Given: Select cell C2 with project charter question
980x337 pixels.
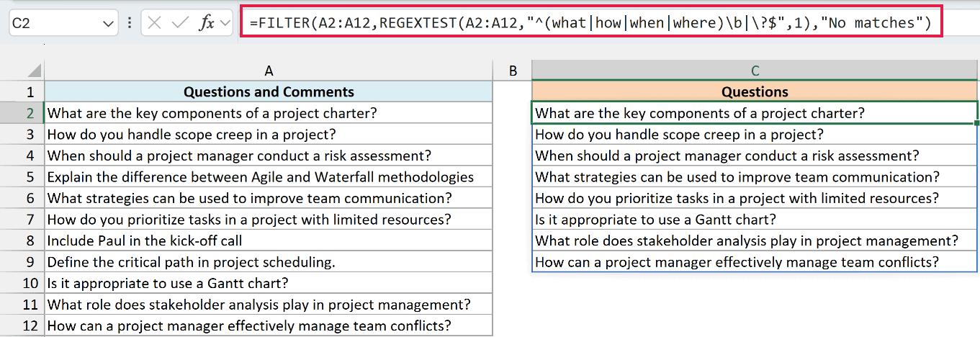Looking at the screenshot, I should click(755, 113).
